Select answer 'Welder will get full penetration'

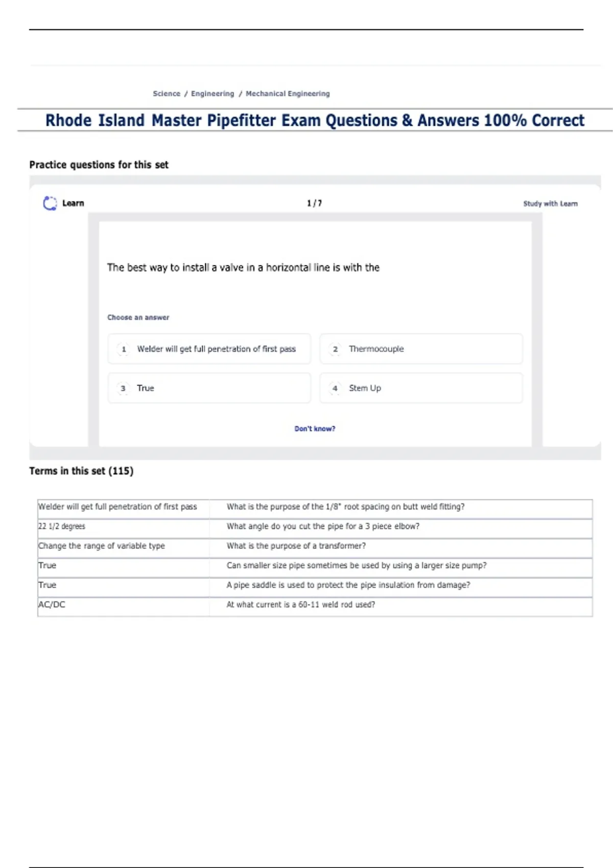(216, 349)
